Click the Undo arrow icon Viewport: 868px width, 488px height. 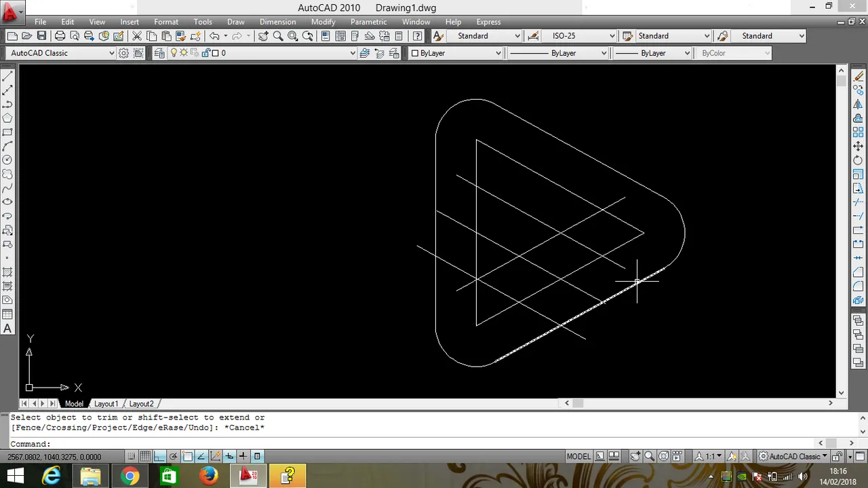[x=214, y=36]
